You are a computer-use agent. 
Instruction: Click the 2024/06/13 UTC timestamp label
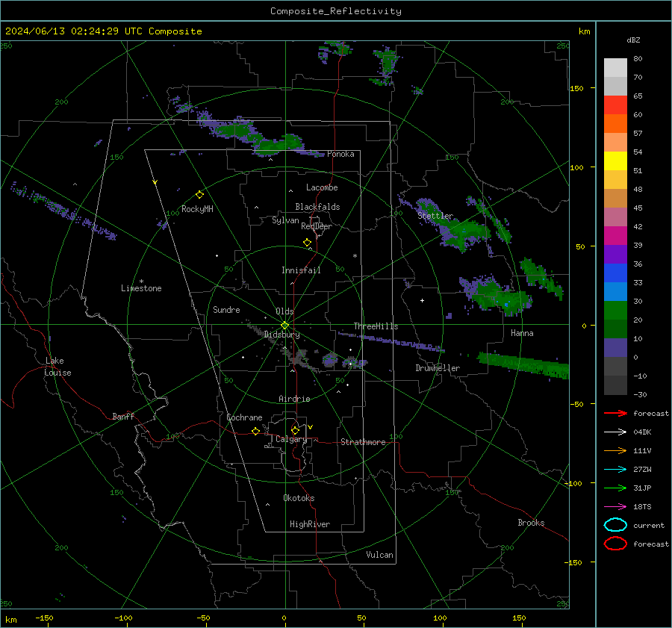coord(103,31)
